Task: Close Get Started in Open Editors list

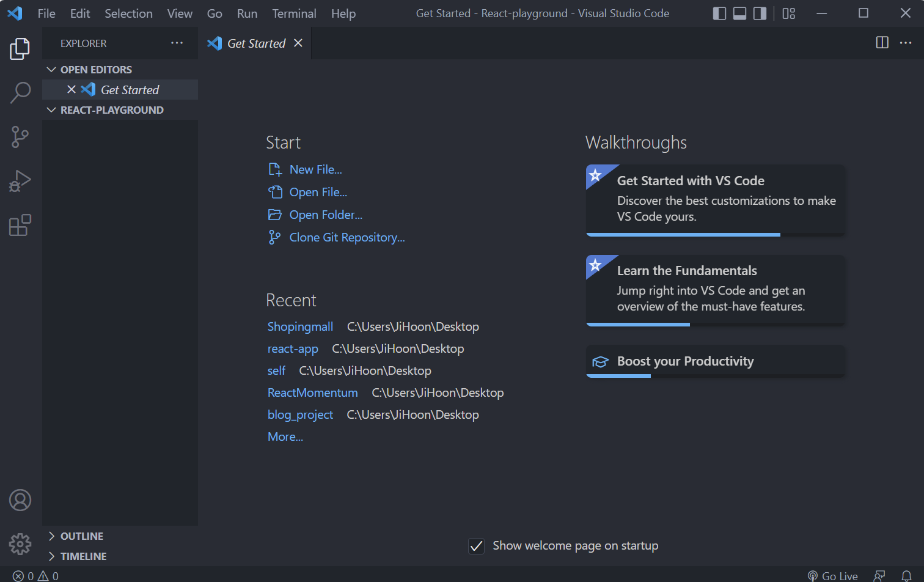Action: 71,89
